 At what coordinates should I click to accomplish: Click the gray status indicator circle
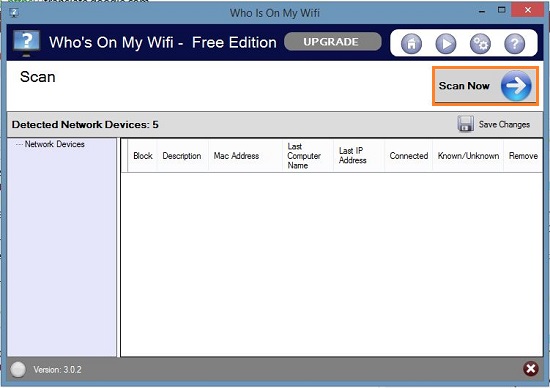pos(18,369)
